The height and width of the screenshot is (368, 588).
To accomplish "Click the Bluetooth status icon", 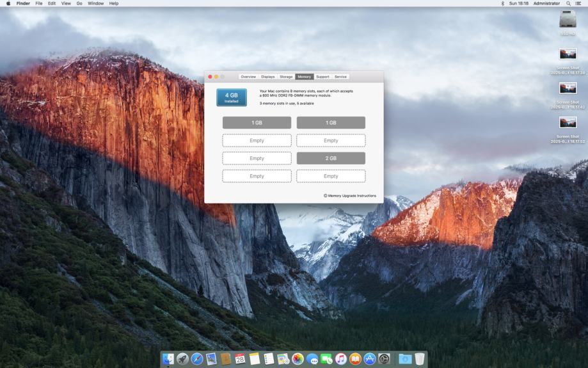I will pyautogui.click(x=502, y=3).
